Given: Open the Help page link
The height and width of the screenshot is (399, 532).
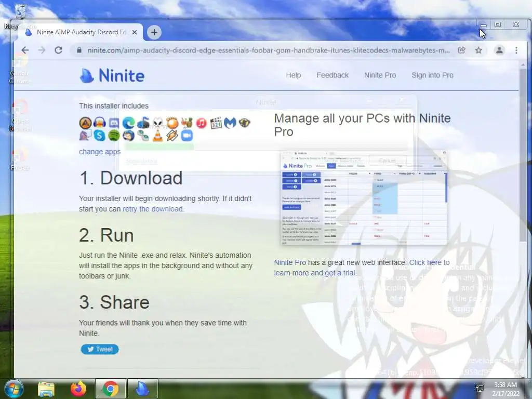Looking at the screenshot, I should point(293,75).
